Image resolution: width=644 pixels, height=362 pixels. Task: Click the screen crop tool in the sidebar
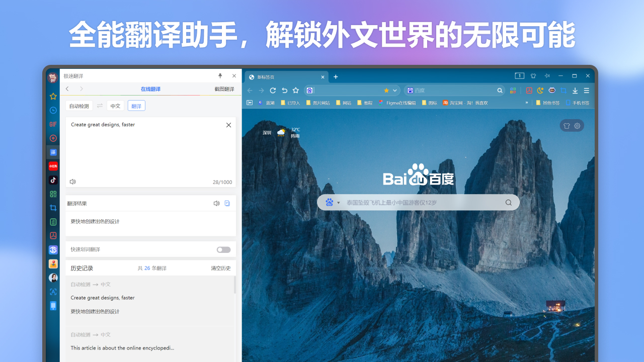[53, 208]
